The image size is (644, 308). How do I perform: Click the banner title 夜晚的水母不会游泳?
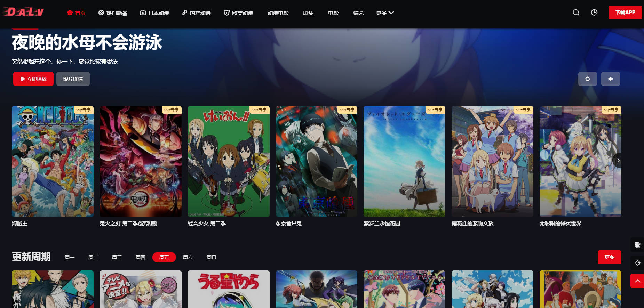(x=87, y=42)
